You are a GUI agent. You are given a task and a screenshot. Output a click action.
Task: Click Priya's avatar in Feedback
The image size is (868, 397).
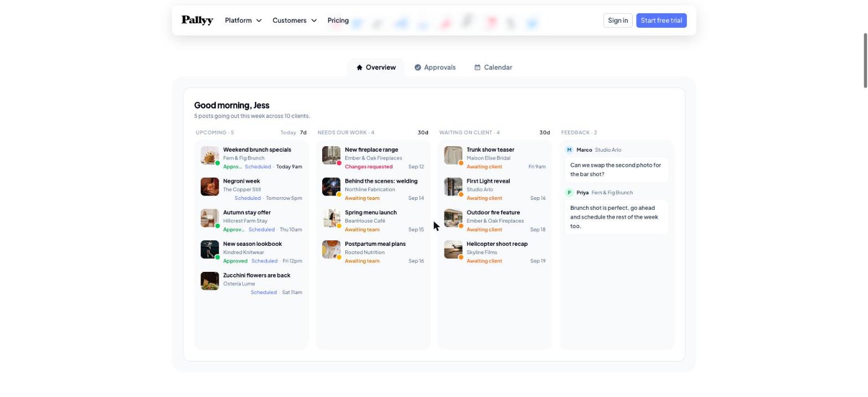[x=569, y=193]
